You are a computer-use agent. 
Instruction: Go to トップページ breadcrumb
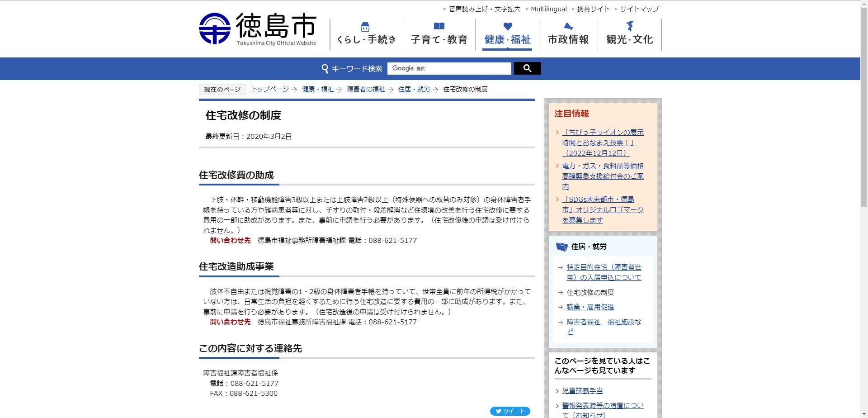click(x=270, y=89)
